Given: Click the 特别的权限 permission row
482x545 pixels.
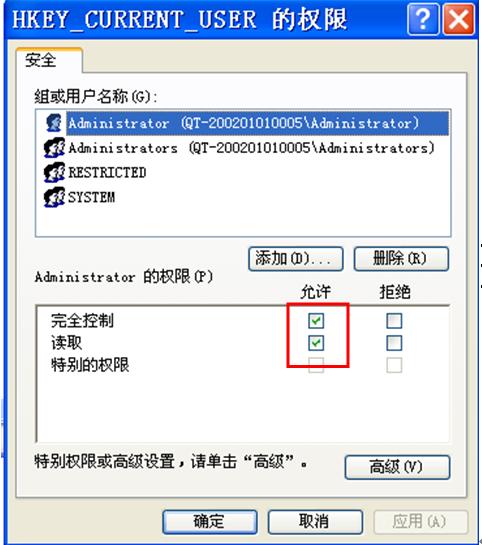Looking at the screenshot, I should [x=90, y=365].
